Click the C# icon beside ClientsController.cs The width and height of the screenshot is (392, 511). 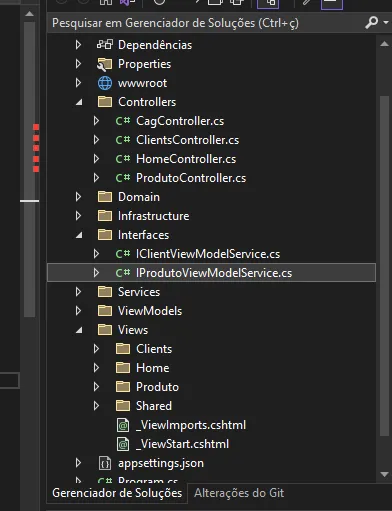click(x=123, y=140)
